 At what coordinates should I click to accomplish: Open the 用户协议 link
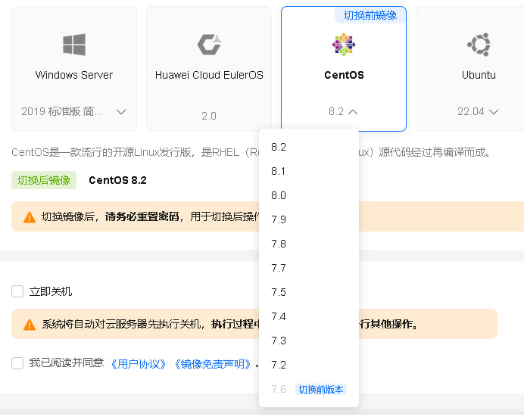(138, 363)
